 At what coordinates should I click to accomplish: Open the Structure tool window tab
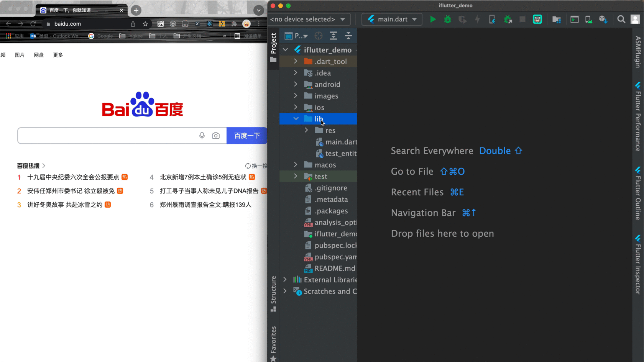[273, 294]
